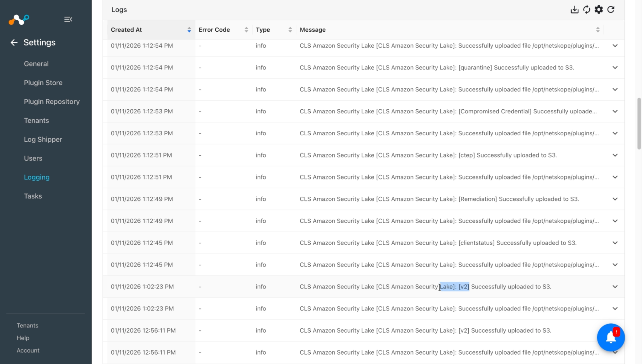
Task: Sort by Message column arrows
Action: pyautogui.click(x=598, y=30)
